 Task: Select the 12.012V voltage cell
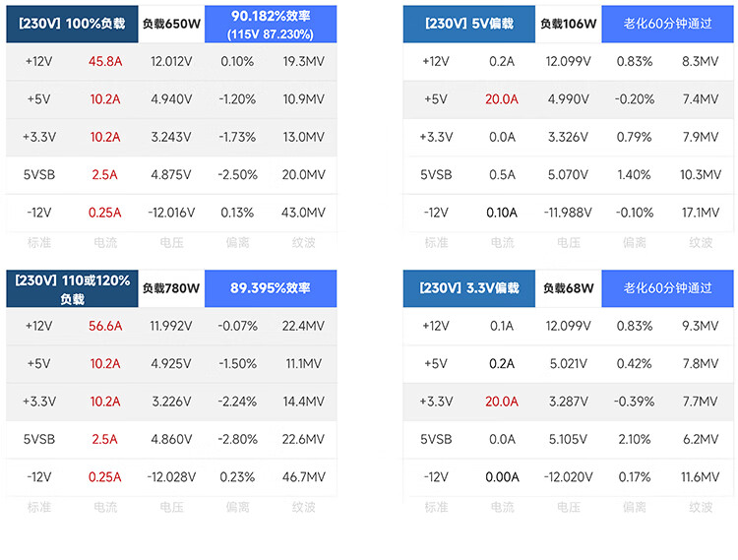[171, 61]
